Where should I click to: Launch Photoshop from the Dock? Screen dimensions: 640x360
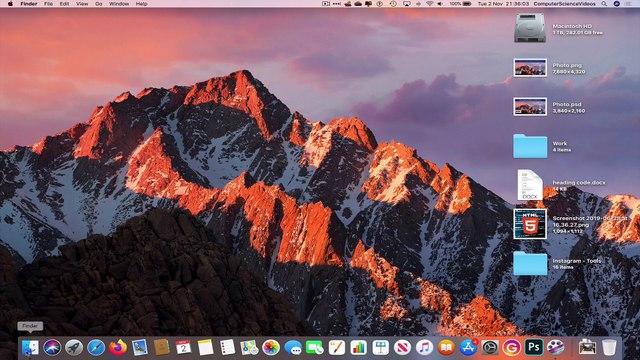pyautogui.click(x=533, y=348)
